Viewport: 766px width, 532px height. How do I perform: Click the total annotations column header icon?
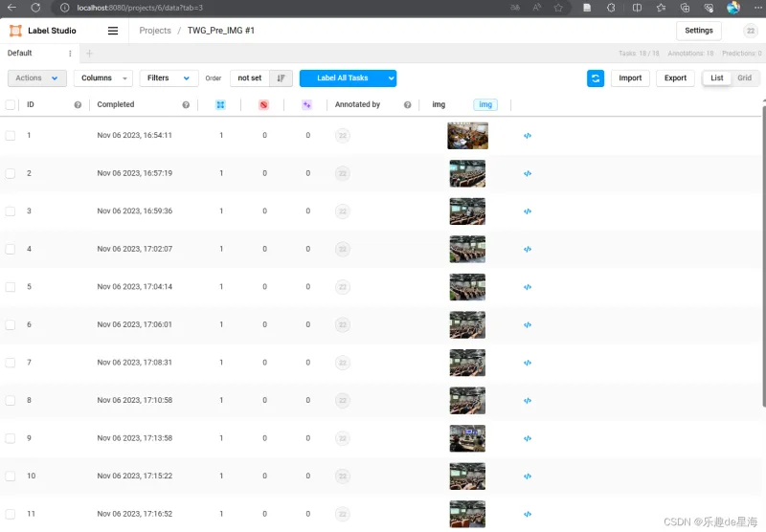point(220,105)
